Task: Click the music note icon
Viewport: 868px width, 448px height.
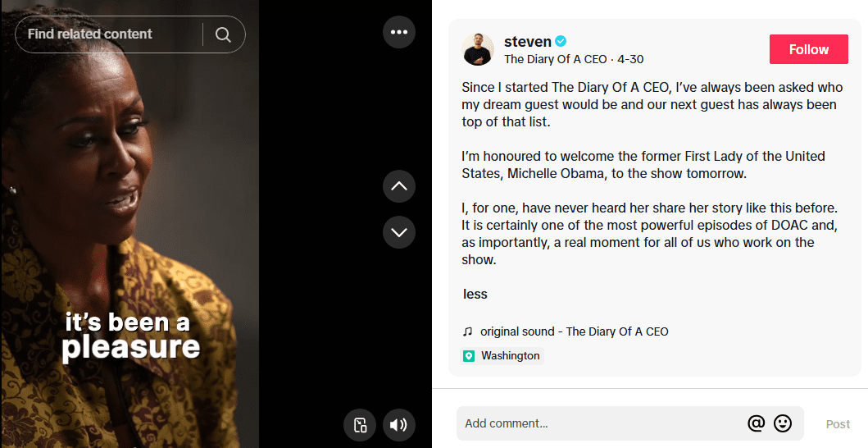Action: coord(468,331)
